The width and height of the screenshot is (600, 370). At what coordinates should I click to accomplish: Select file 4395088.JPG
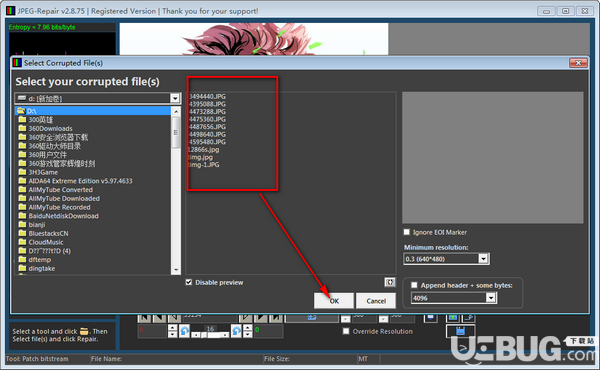(x=207, y=104)
